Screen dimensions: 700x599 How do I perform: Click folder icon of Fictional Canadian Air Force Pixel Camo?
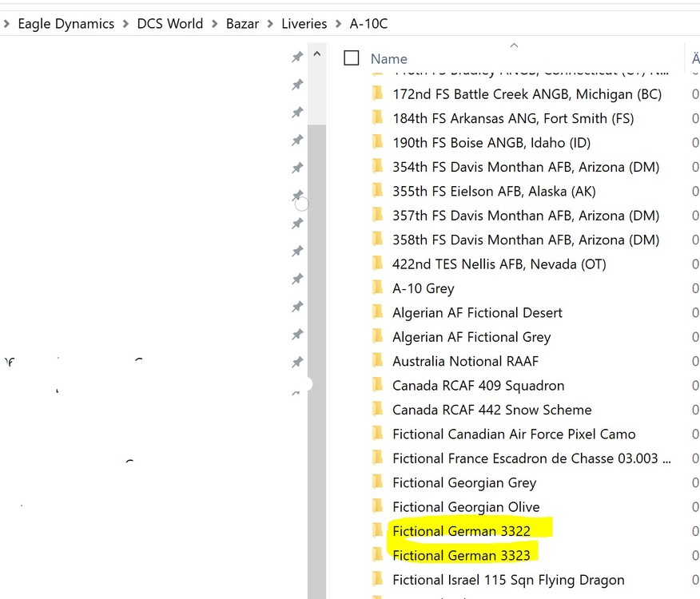point(377,433)
